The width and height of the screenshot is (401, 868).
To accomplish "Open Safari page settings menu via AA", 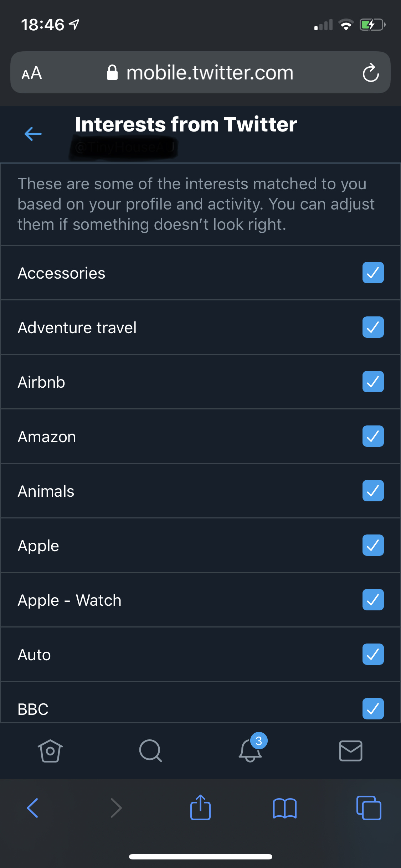I will [31, 72].
